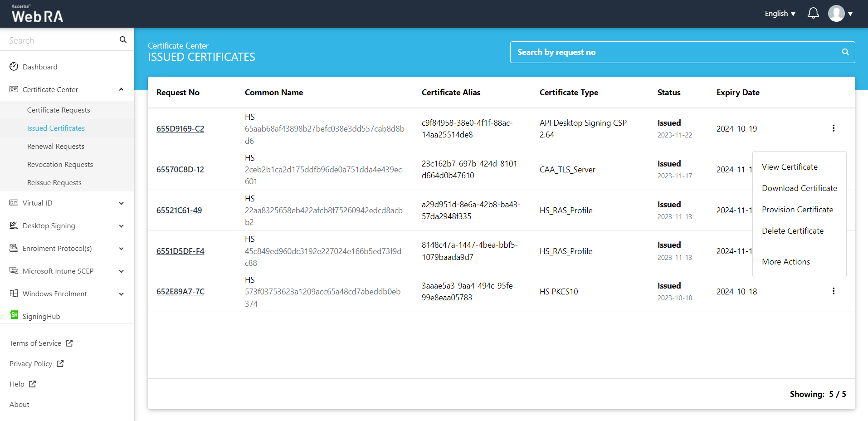Expand the Desktop Signing section

click(x=121, y=226)
